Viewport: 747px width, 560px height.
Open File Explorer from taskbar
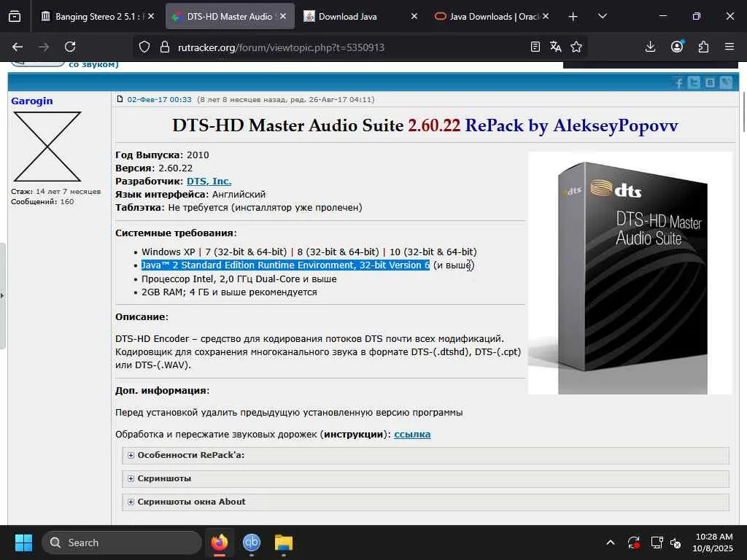click(284, 542)
